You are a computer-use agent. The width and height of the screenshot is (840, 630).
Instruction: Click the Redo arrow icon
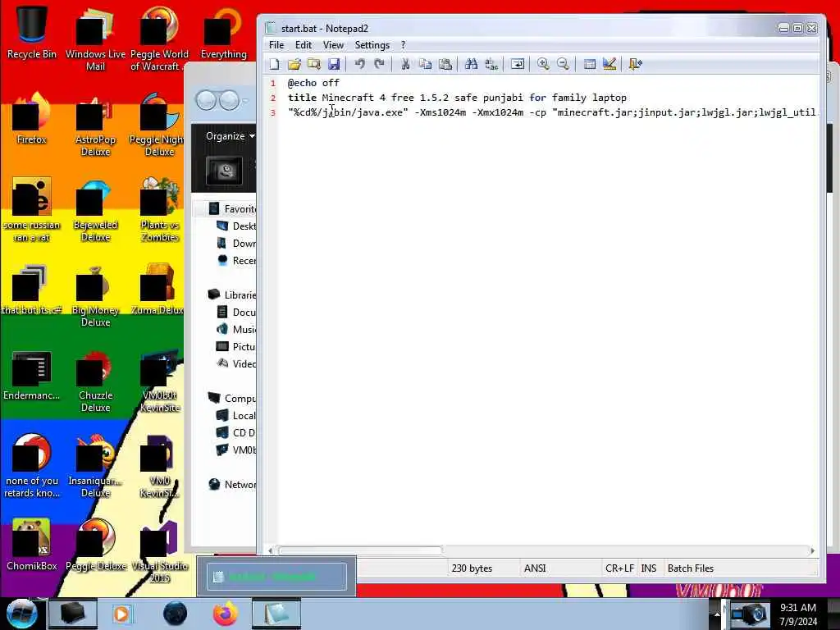379,64
